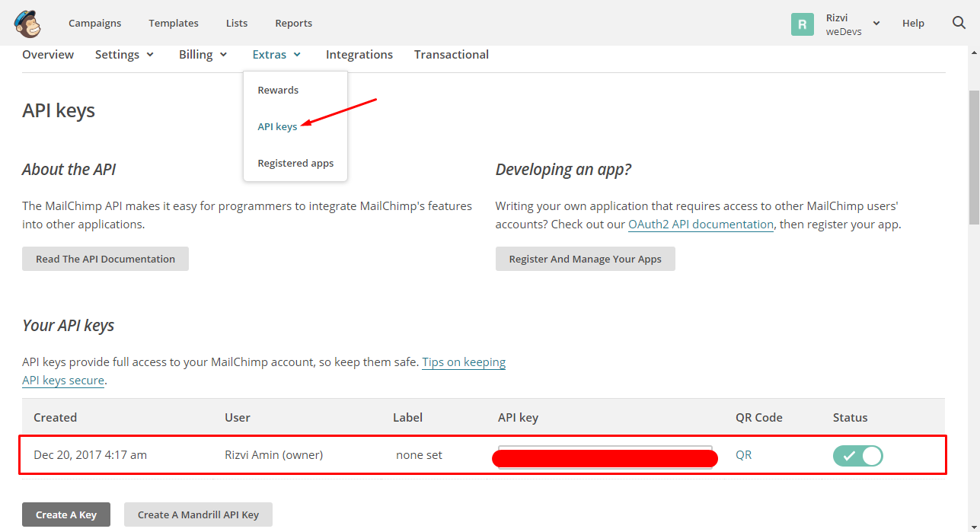This screenshot has height=532, width=980.
Task: Open the Settings dropdown menu
Action: pos(124,55)
